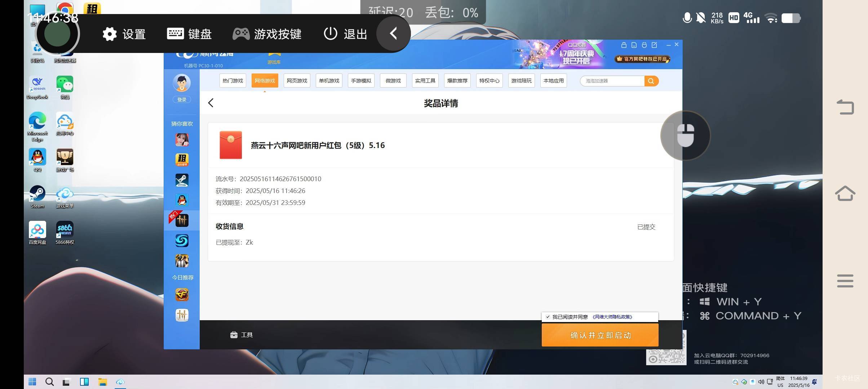Image resolution: width=868 pixels, height=389 pixels.
Task: Open the DeepSeek desktop shortcut
Action: 37,88
